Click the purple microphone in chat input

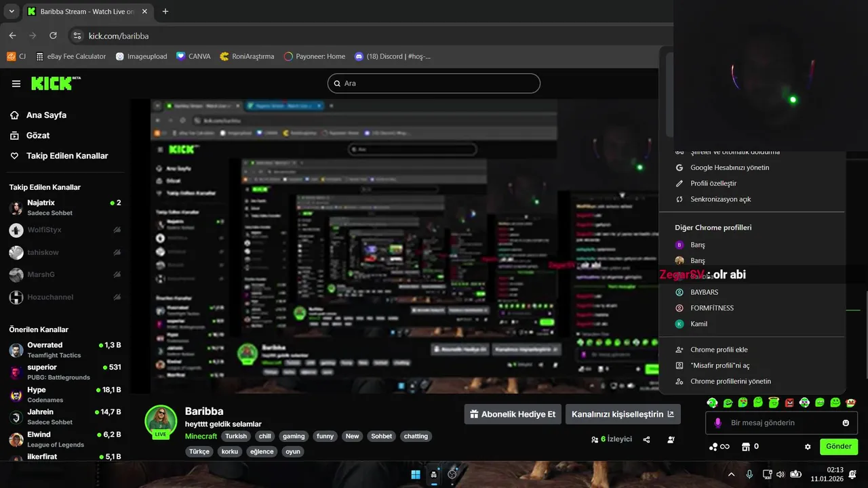717,423
